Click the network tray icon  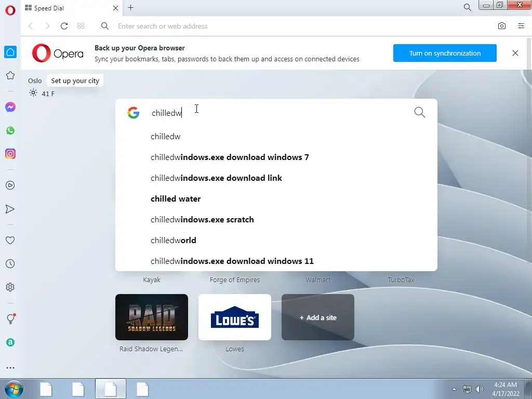[x=467, y=389]
